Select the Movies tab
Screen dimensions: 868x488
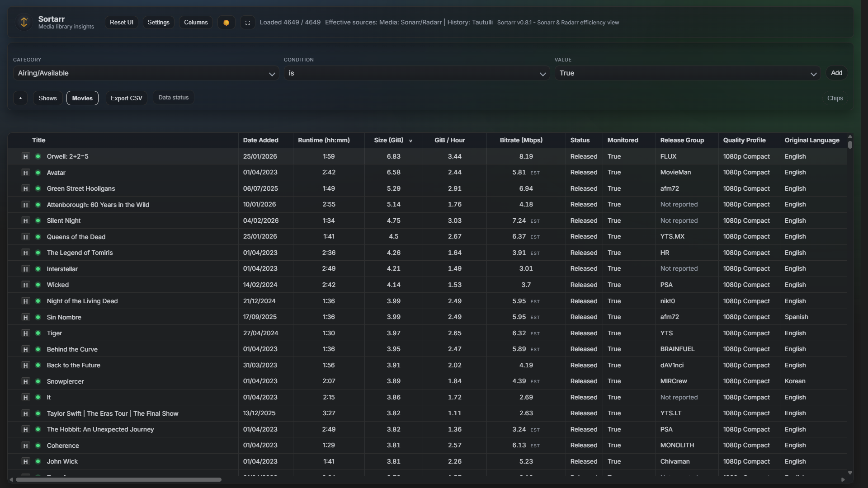point(82,98)
